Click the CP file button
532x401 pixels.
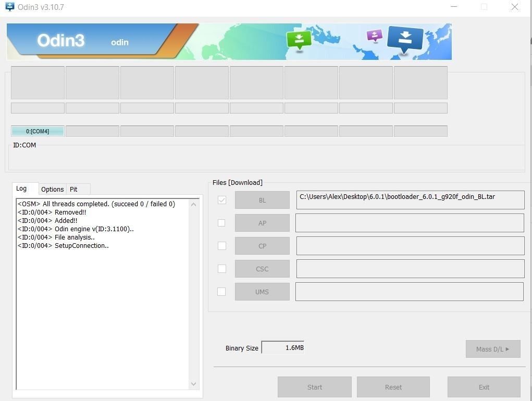coord(262,246)
